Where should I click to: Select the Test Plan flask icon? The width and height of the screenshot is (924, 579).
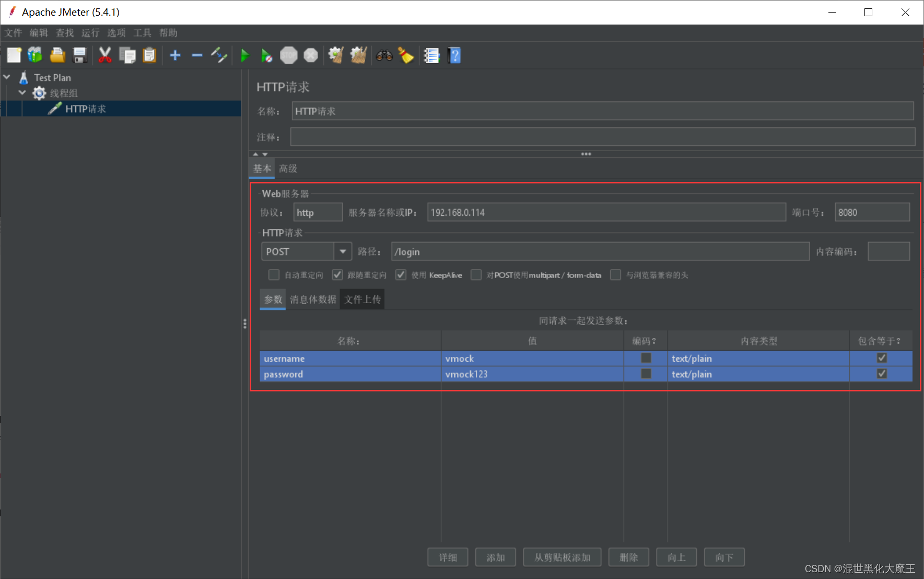(24, 77)
